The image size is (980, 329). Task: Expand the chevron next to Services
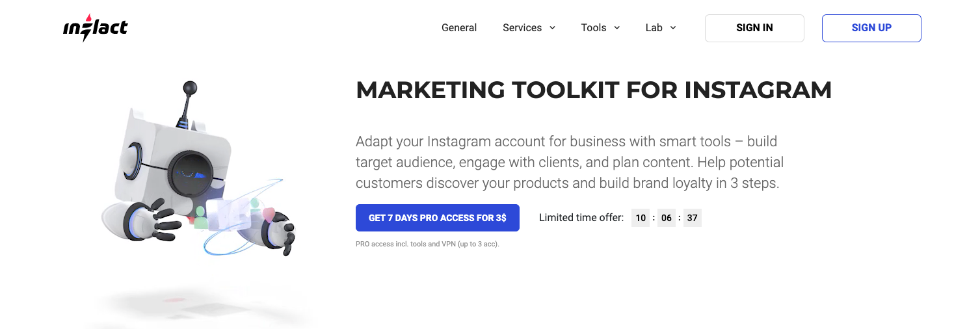[x=552, y=28]
